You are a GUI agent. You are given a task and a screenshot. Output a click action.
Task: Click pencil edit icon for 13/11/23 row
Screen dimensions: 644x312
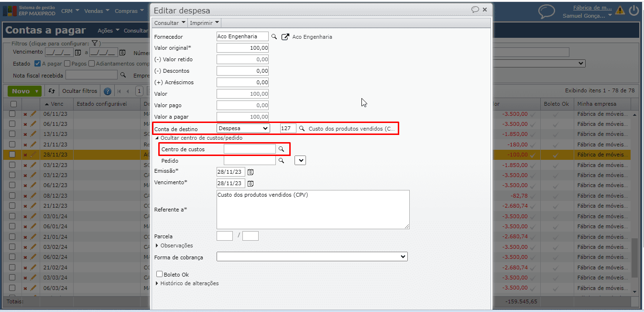pos(33,134)
